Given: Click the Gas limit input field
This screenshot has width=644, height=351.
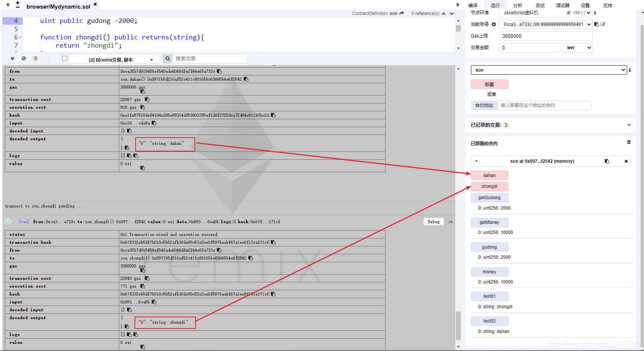Looking at the screenshot, I should coord(546,36).
